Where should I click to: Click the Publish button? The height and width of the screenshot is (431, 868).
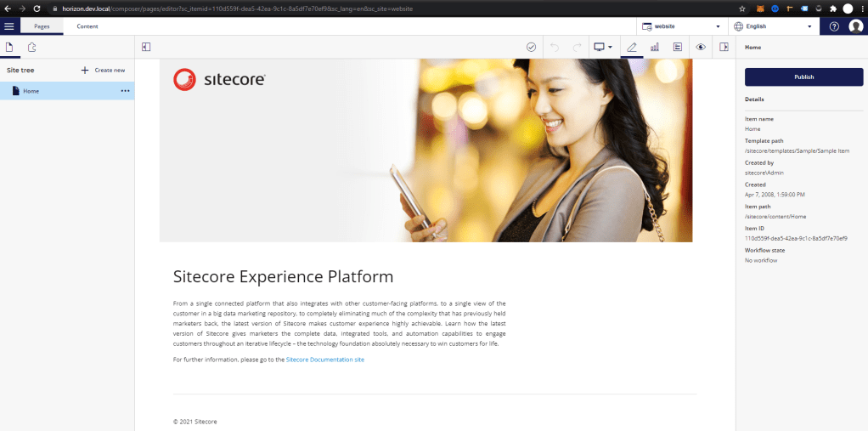point(803,77)
